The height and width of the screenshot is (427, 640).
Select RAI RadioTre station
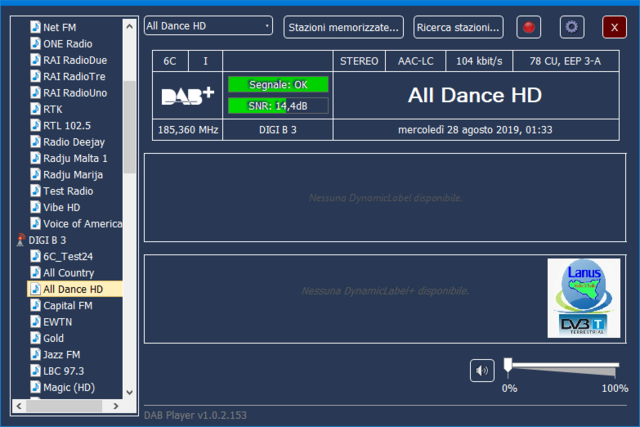pos(74,76)
